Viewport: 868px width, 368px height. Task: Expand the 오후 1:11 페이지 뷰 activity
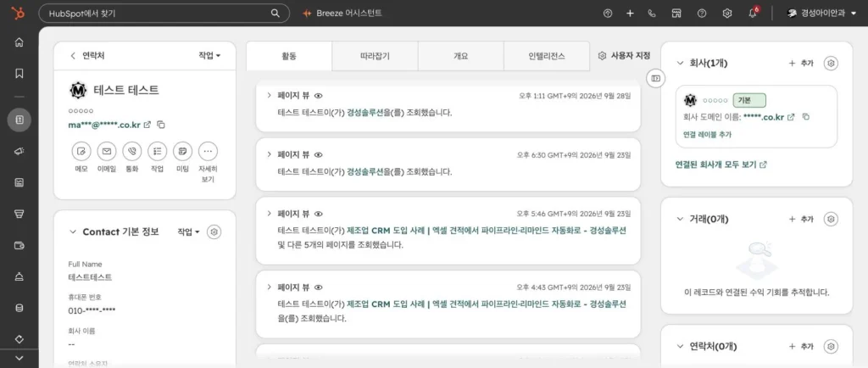[269, 95]
